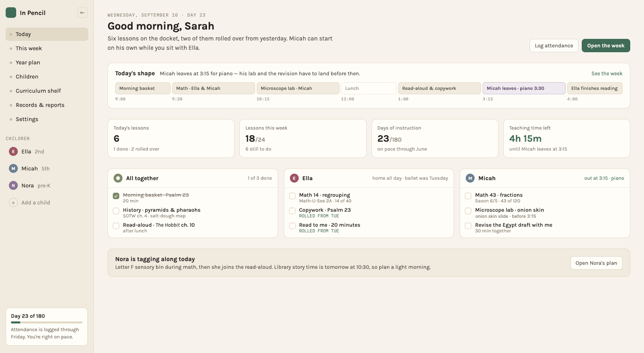Check off Revise the Egypt draft
This screenshot has height=353, width=644.
point(468,226)
